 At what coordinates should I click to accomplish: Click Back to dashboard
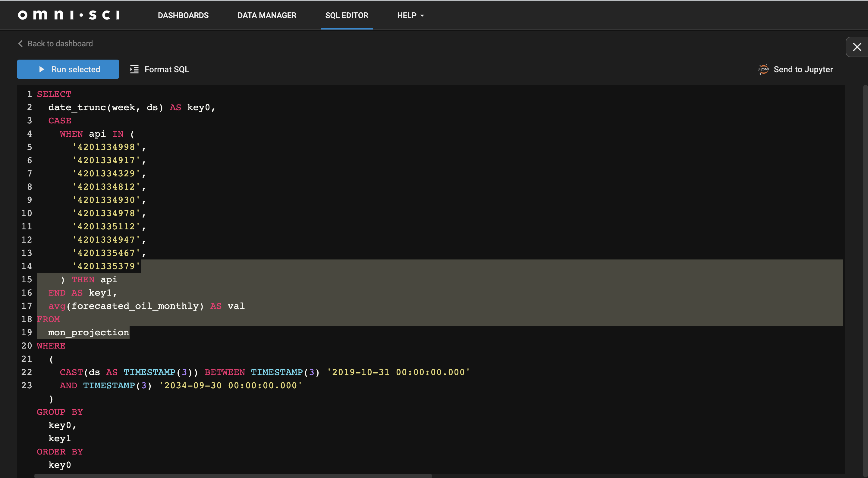[x=60, y=43]
